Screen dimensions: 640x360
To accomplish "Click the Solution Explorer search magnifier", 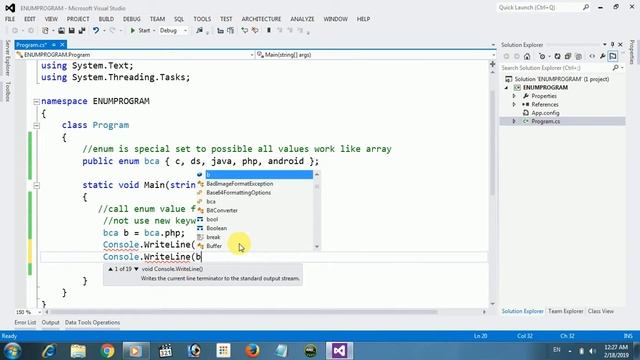I will 615,68.
